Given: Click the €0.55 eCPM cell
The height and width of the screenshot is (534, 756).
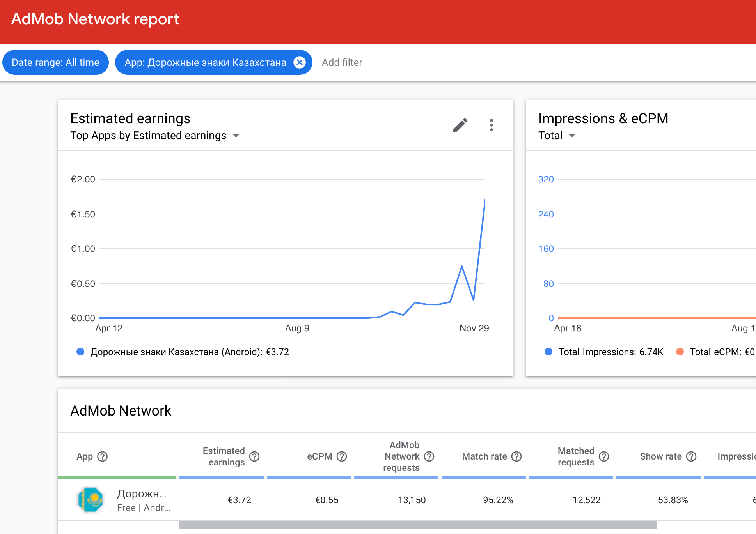Looking at the screenshot, I should tap(327, 500).
